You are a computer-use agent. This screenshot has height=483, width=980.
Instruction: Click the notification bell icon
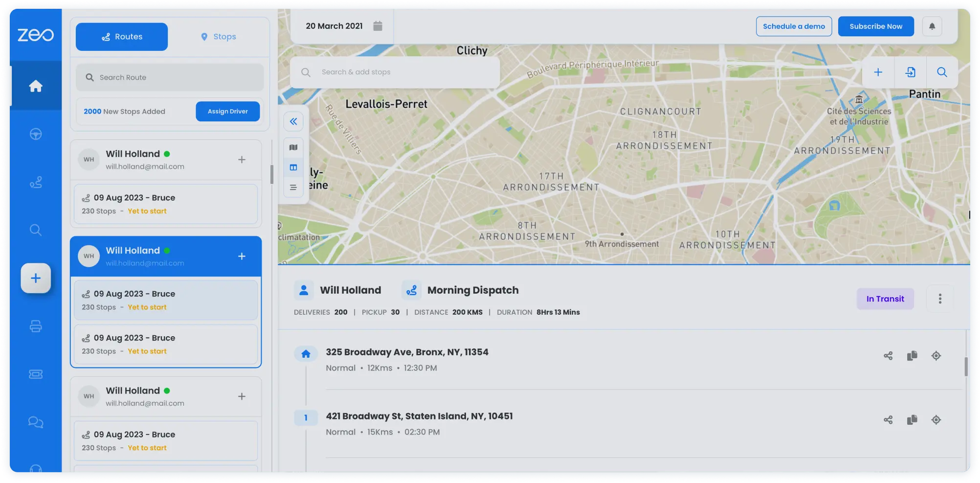[932, 26]
